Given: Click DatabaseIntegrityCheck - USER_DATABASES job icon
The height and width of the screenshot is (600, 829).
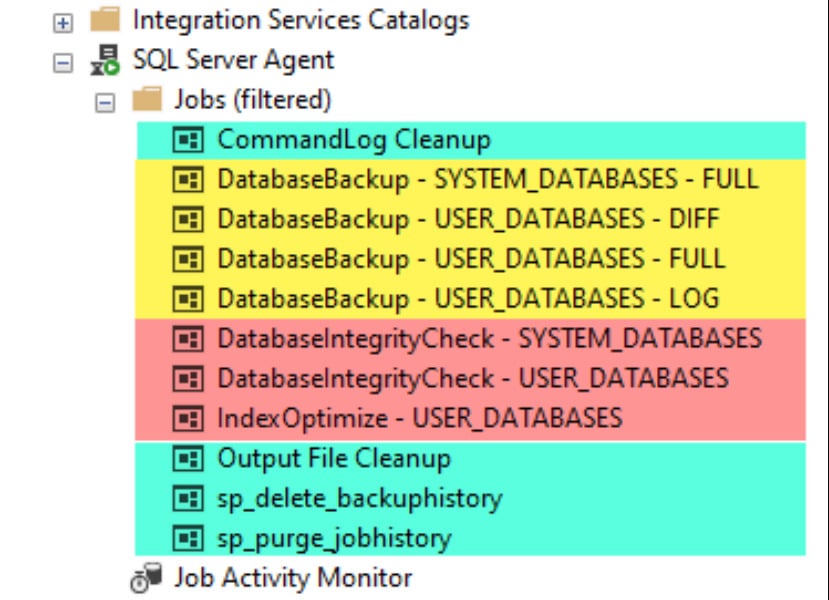Looking at the screenshot, I should (188, 379).
